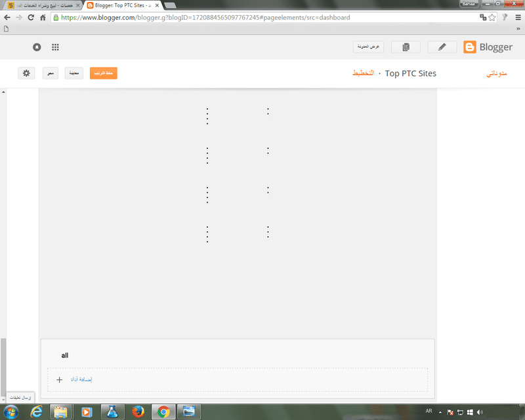Image resolution: width=525 pixels, height=420 pixels.
Task: Click the send feedback (إرسال تعليقات) button
Action: 20,397
